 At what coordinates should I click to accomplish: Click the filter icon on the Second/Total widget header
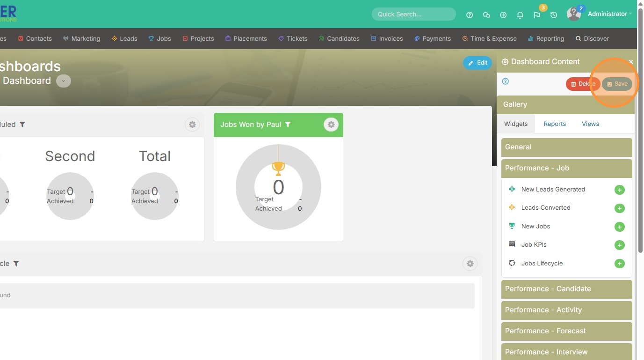[x=22, y=125]
